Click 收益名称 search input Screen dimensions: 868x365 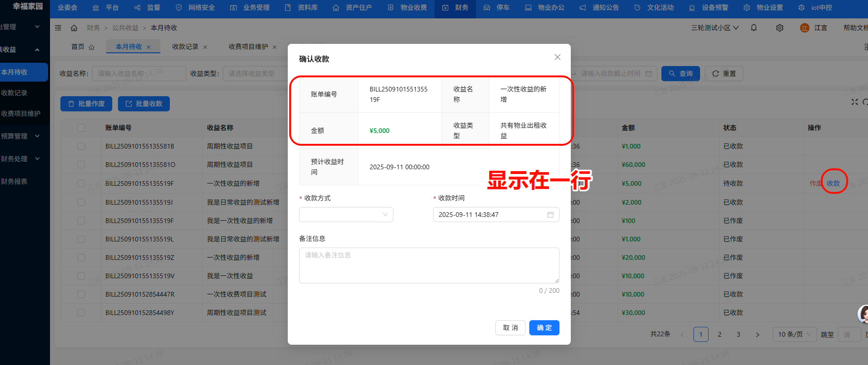coord(139,74)
